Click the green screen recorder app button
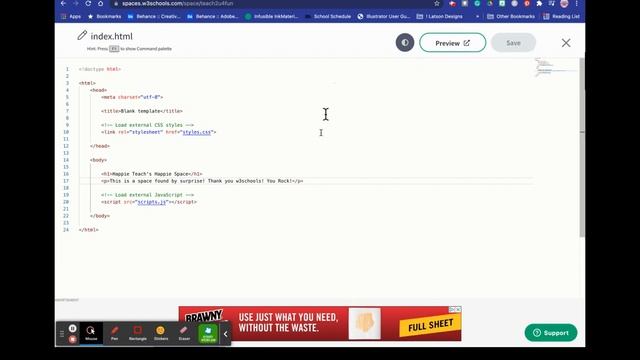 [x=208, y=333]
